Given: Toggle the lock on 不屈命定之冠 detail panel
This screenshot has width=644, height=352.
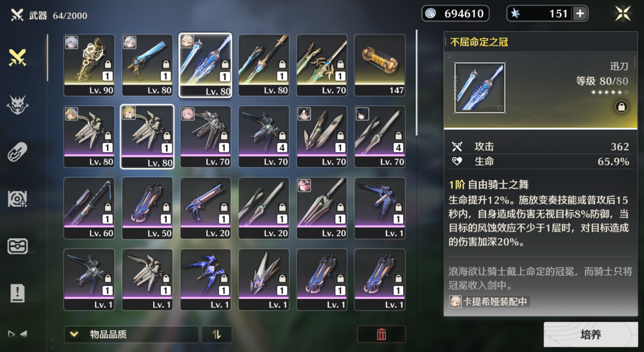Looking at the screenshot, I should coord(621,107).
